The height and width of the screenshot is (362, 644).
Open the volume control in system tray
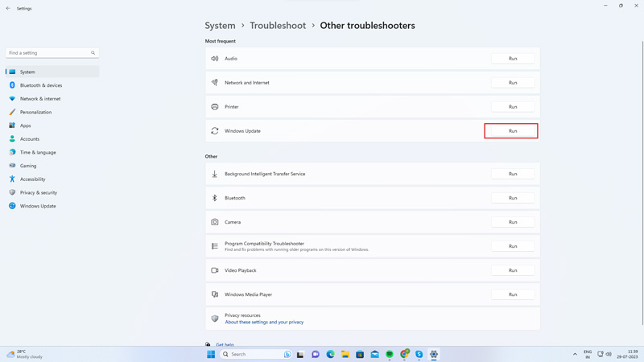coord(609,354)
